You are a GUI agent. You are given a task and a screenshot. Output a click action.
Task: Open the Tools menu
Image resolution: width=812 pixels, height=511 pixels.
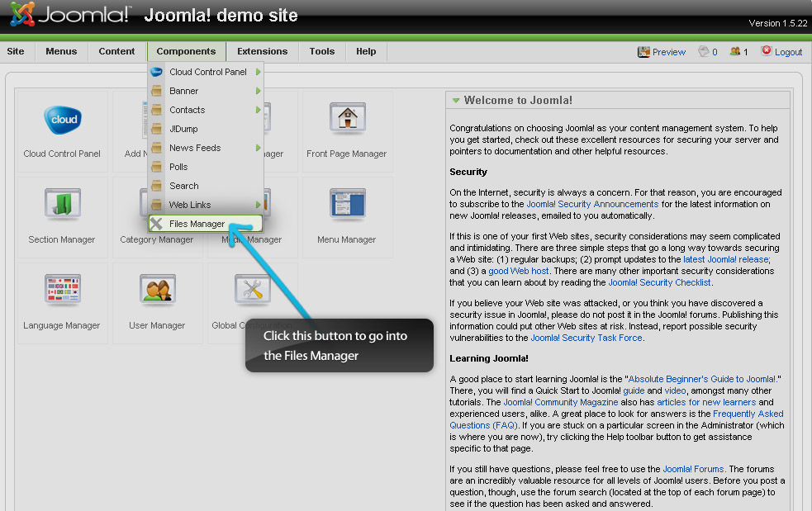[x=322, y=51]
